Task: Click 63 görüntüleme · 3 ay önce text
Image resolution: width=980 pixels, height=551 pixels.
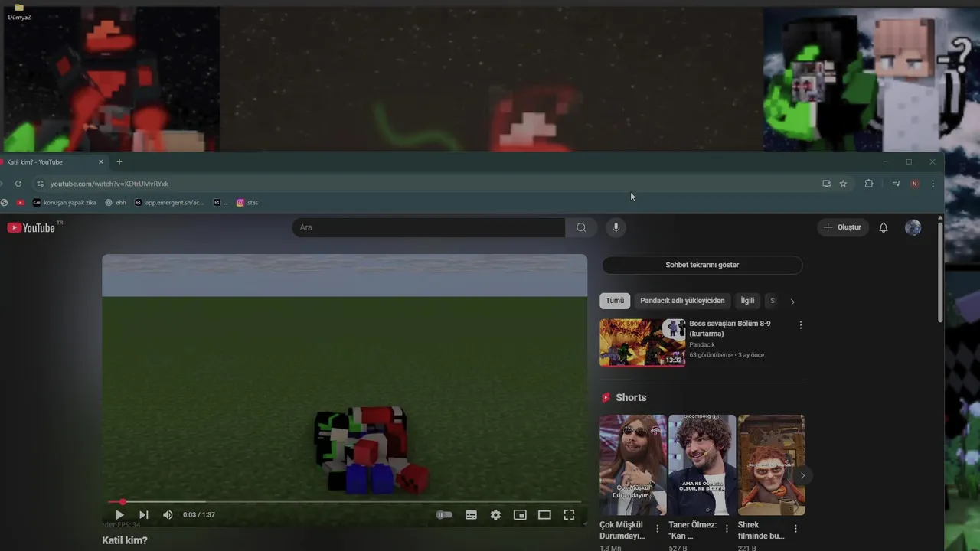Action: [x=727, y=355]
